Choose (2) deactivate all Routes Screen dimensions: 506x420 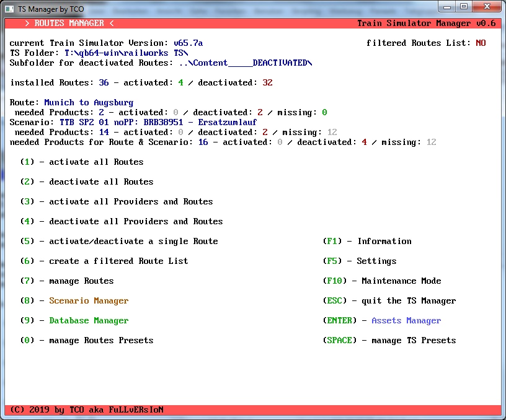point(86,182)
